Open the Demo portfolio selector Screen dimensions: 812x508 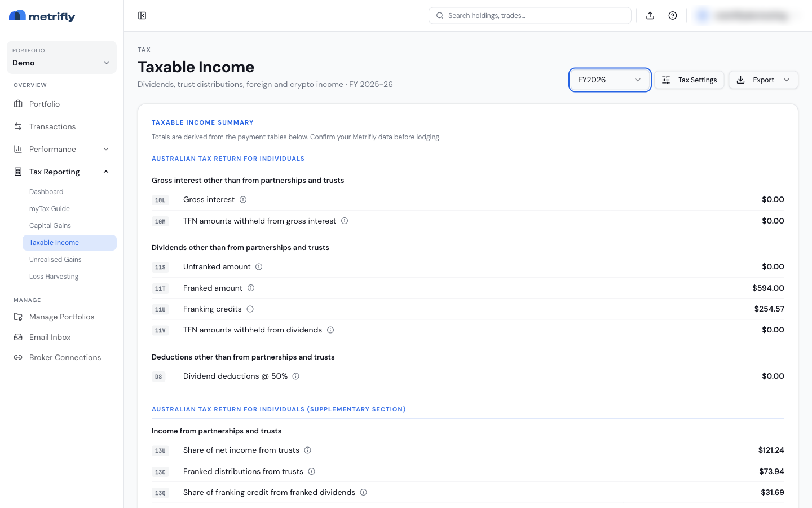pos(61,57)
